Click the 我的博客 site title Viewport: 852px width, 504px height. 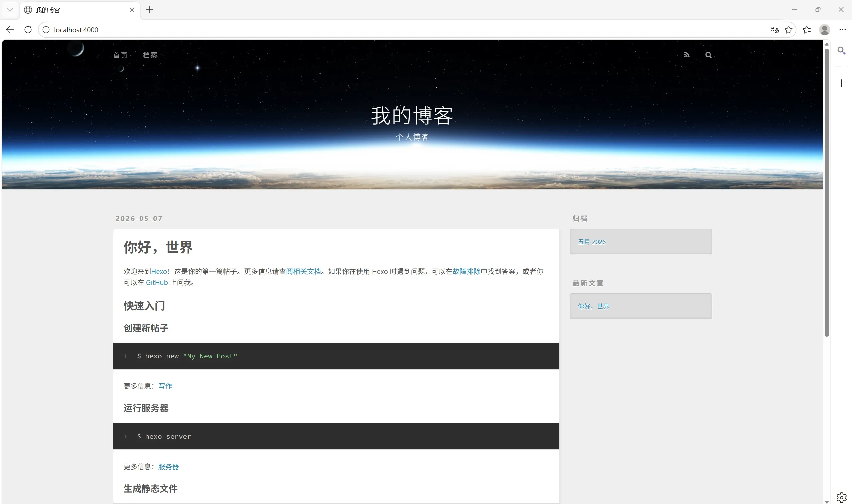[x=412, y=116]
